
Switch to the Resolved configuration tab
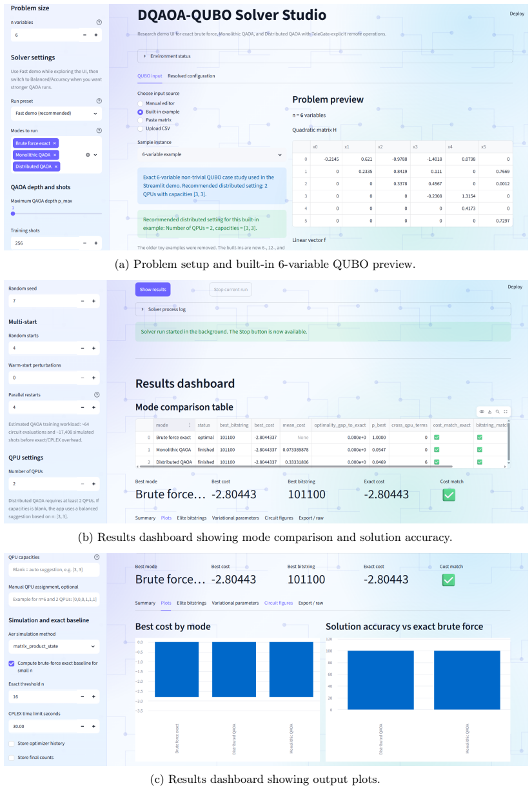tap(192, 76)
